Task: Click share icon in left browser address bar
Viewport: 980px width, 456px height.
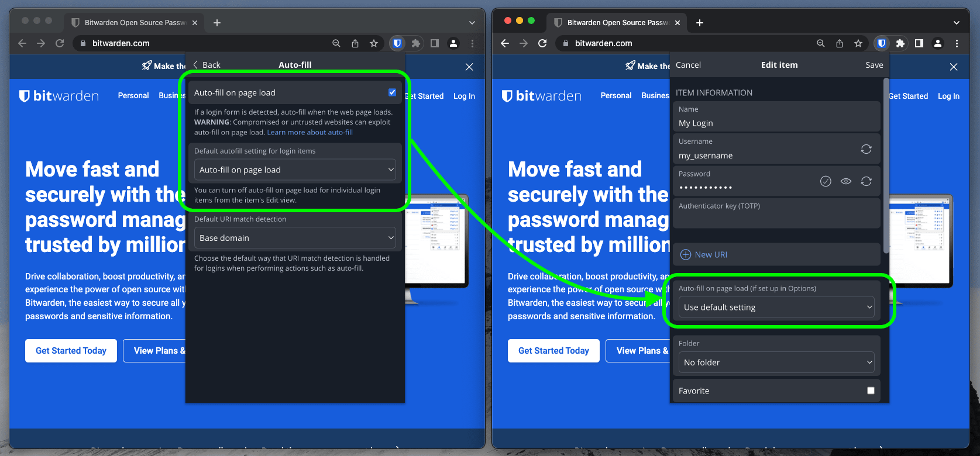Action: pyautogui.click(x=355, y=43)
